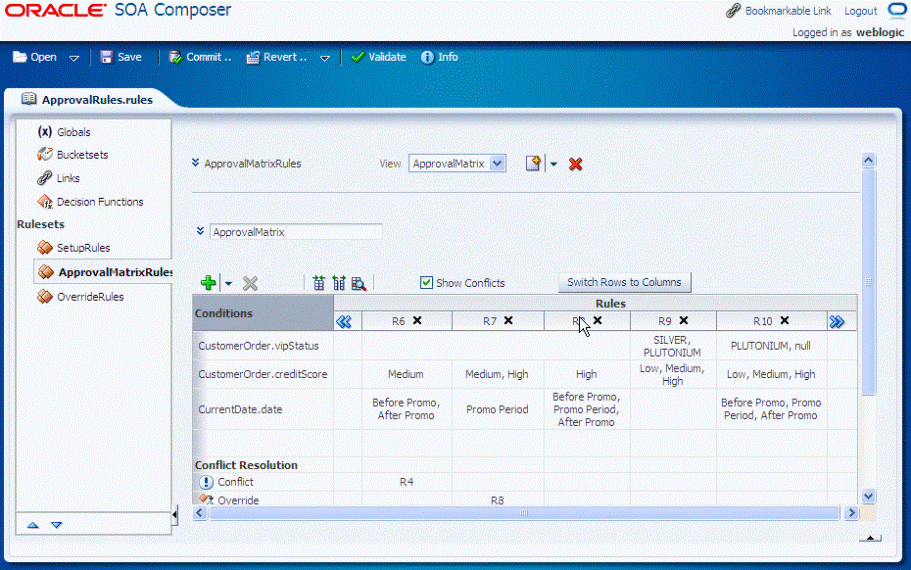Image resolution: width=911 pixels, height=570 pixels.
Task: Click R7 creditScore cell Medium, High
Action: (x=497, y=374)
